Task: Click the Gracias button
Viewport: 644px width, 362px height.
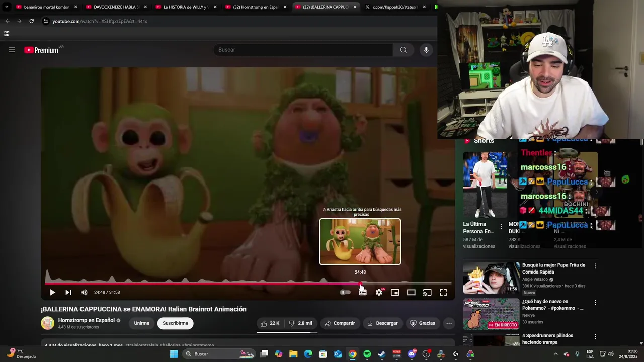Action: (423, 323)
